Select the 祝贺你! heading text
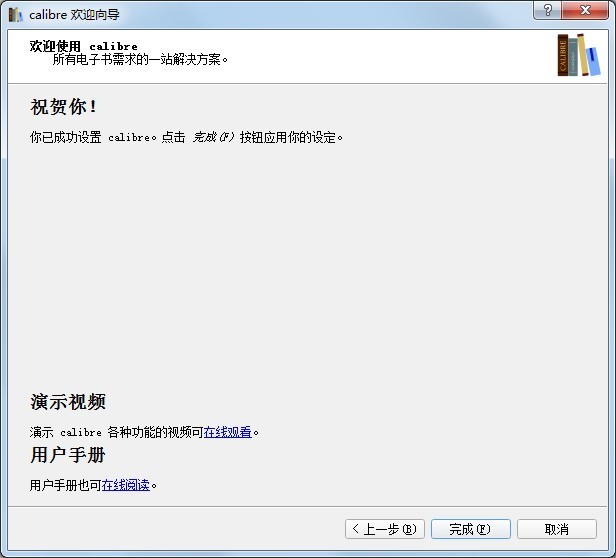The image size is (616, 558). [63, 107]
